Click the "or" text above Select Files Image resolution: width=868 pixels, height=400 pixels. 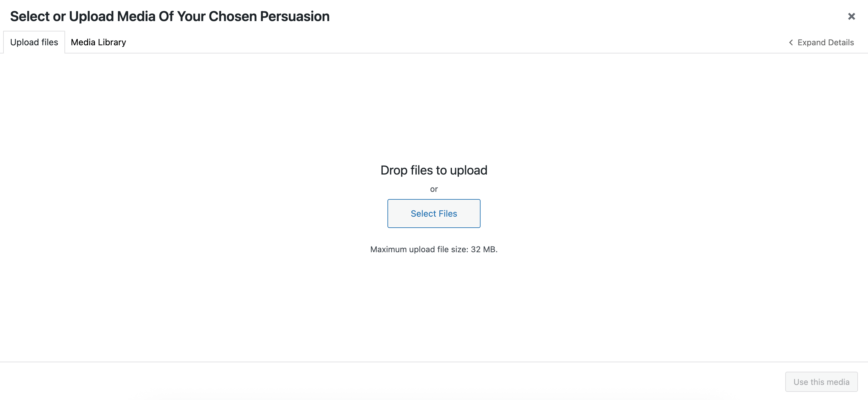(434, 189)
